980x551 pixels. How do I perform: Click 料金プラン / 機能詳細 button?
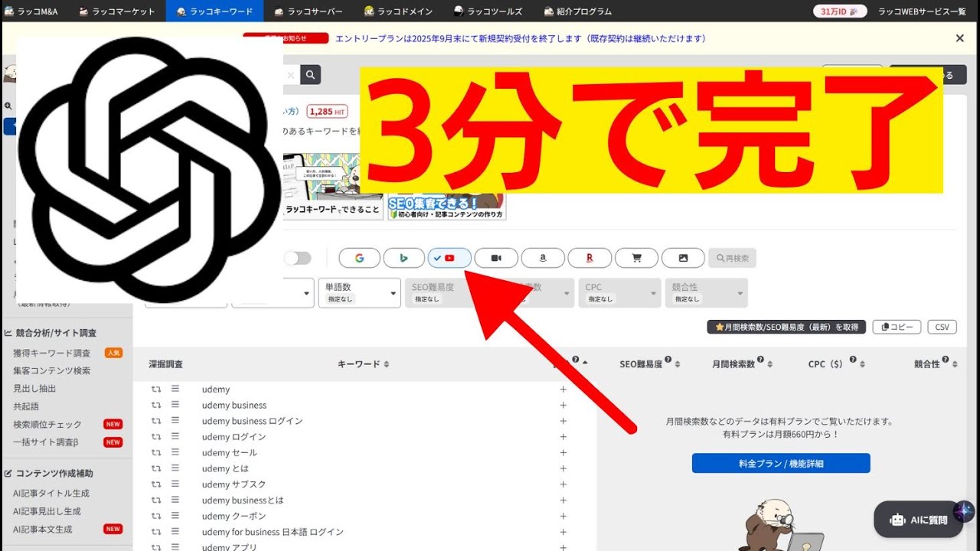pos(781,463)
